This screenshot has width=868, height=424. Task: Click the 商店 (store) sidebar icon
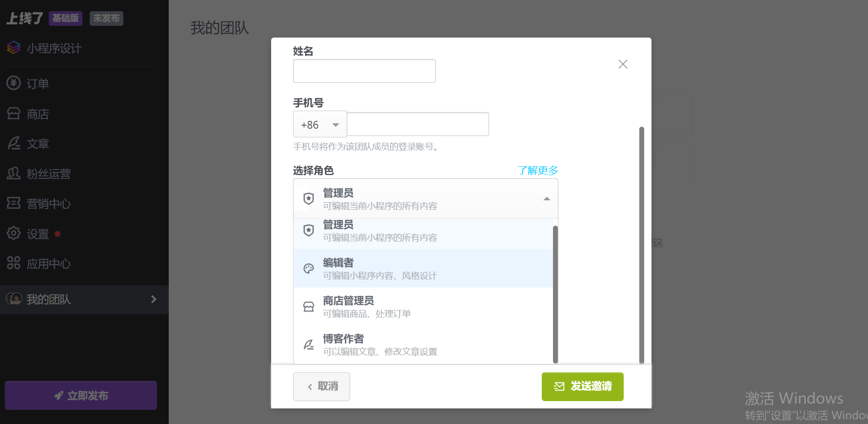click(14, 114)
